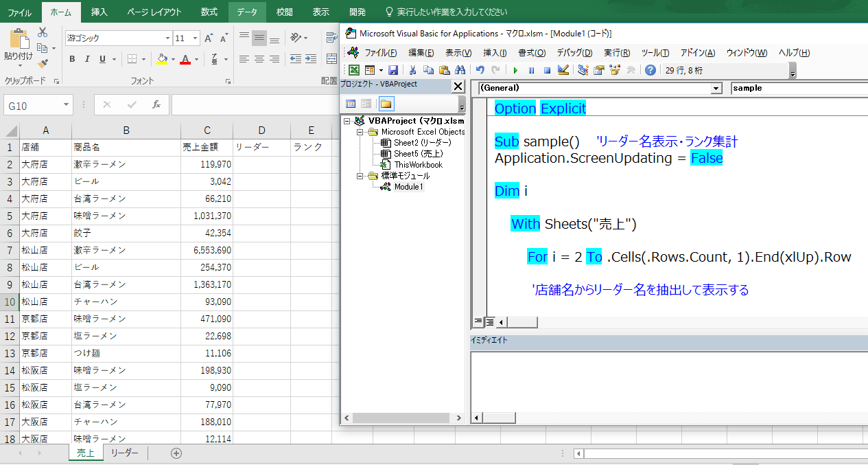This screenshot has height=465, width=868.
Task: Toggle Bold formatting in Excel ribbon
Action: (x=72, y=59)
